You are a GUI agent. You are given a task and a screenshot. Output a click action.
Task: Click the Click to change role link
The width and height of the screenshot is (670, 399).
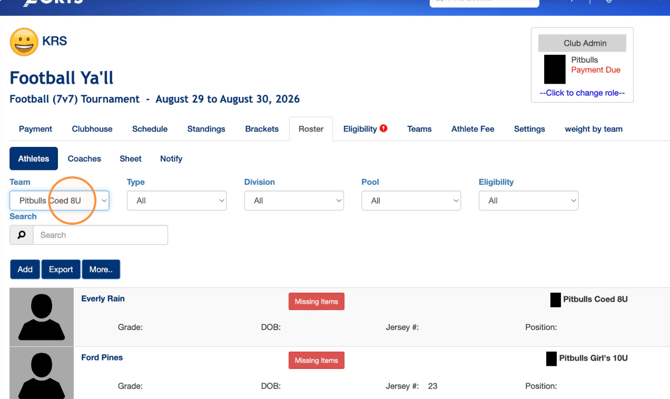(582, 93)
